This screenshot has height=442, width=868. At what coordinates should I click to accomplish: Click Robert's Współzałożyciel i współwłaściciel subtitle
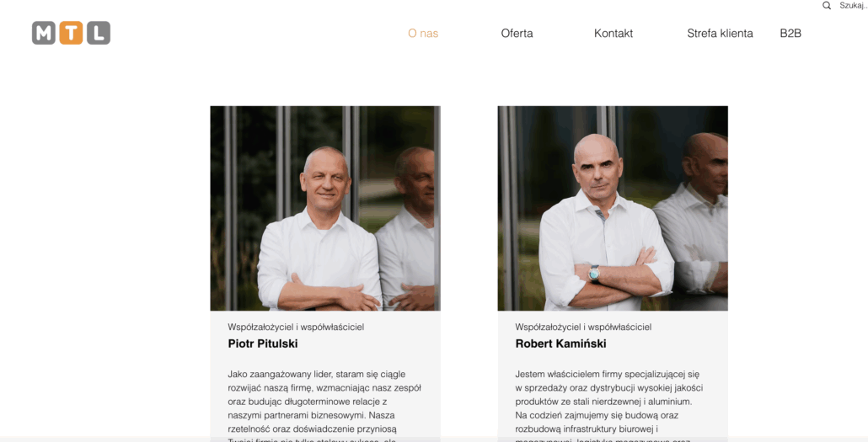(x=583, y=327)
